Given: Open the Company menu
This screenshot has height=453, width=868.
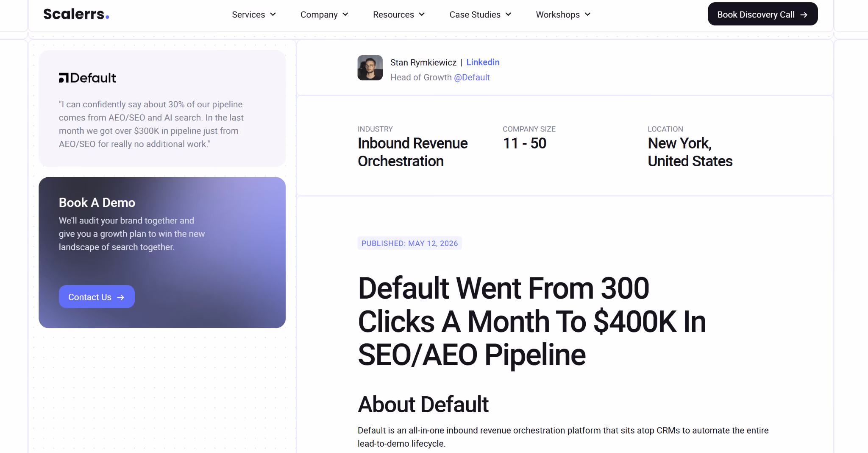Looking at the screenshot, I should pos(324,14).
